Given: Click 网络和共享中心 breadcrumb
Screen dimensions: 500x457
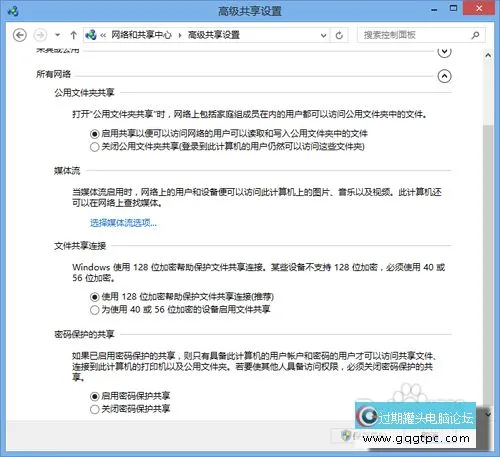Looking at the screenshot, I should 141,35.
